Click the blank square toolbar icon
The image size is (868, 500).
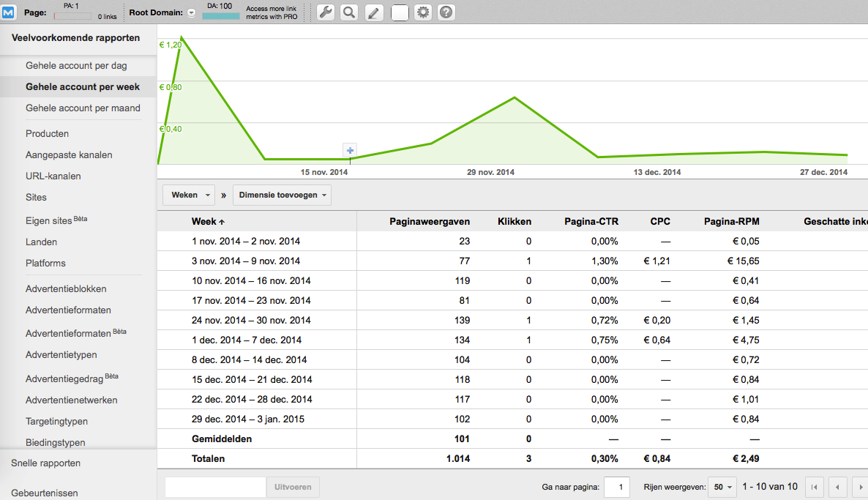click(399, 12)
